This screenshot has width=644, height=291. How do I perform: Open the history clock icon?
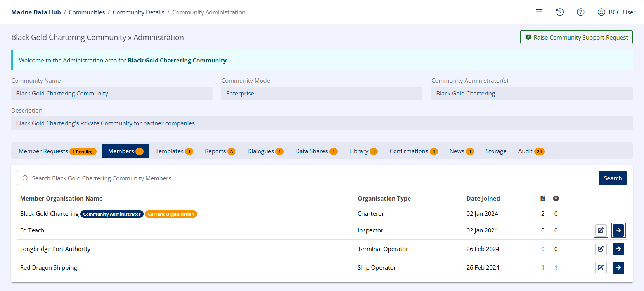tap(559, 12)
